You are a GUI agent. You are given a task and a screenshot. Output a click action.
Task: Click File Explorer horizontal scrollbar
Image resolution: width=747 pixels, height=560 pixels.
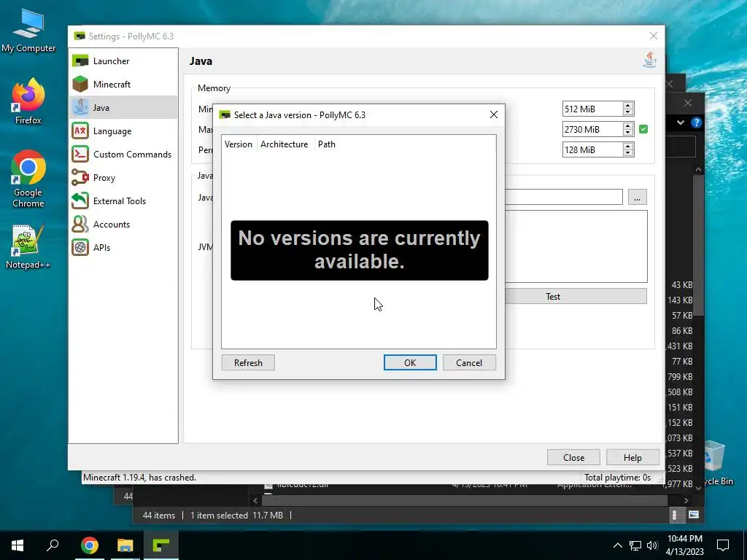coord(465,500)
